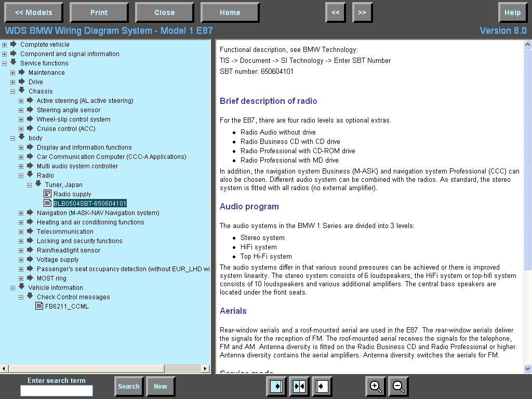Collapse the Service functions node
Image resolution: width=532 pixels, height=399 pixels.
[4, 63]
